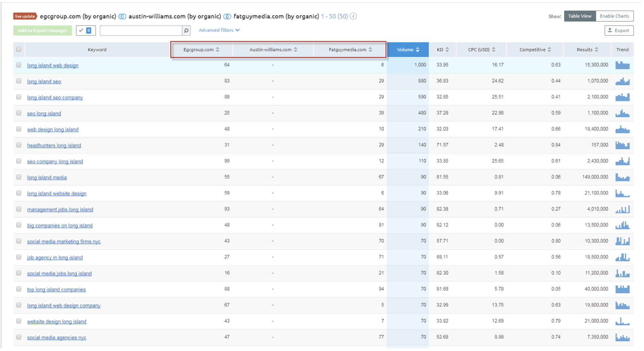
Task: Select checkbox for headhunters long island row
Action: [19, 145]
